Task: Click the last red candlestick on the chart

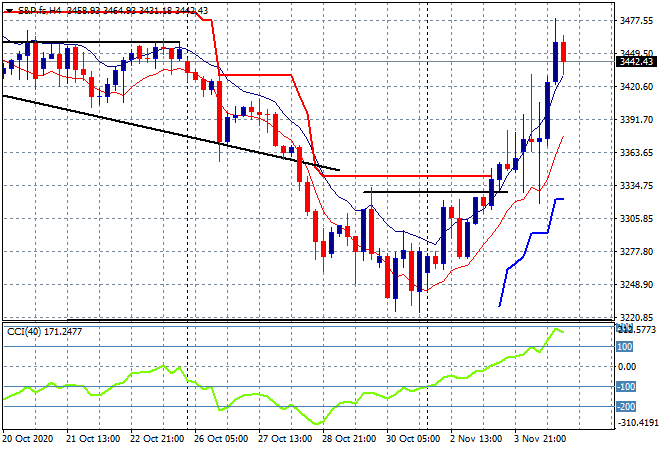Action: pos(563,52)
